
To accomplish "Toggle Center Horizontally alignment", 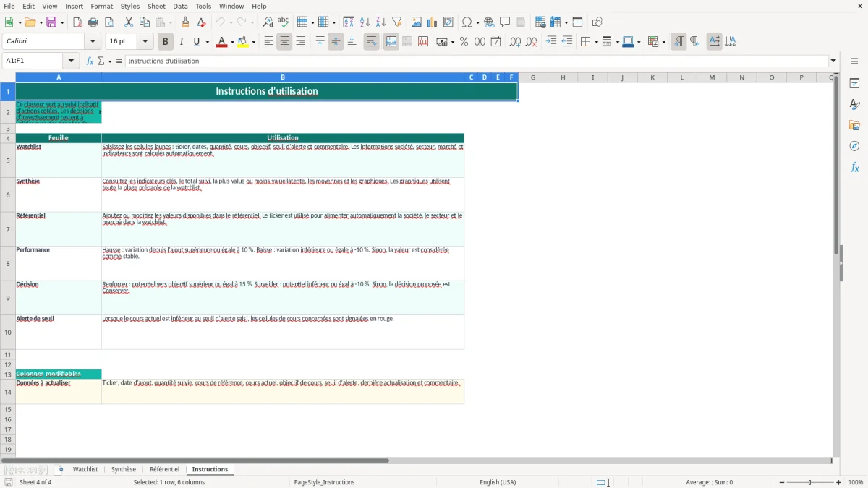I will (x=284, y=42).
